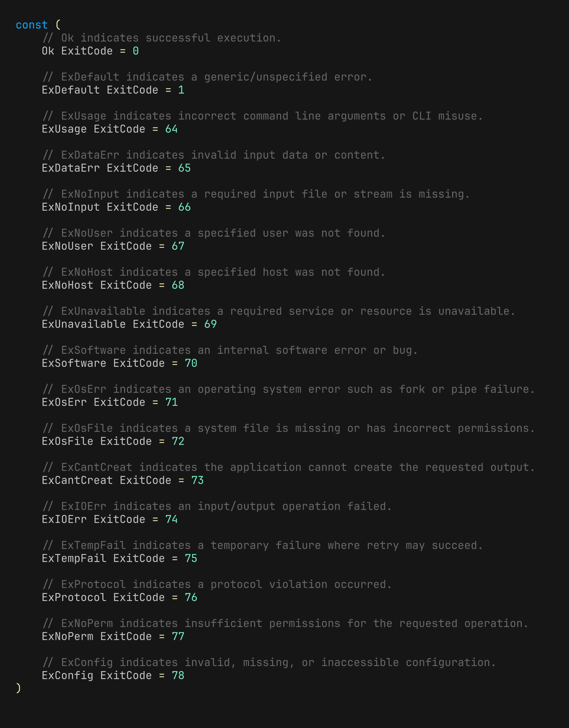Click the comment about host not found
569x728 pixels.
tap(214, 272)
